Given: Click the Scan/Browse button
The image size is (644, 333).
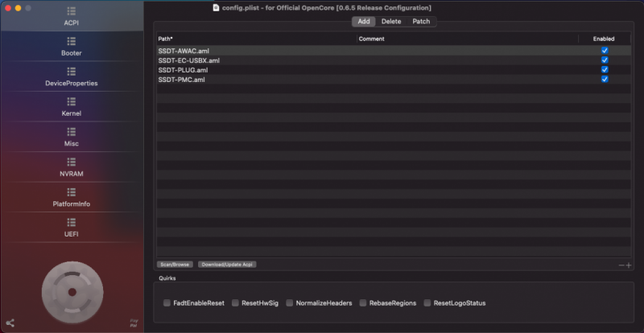Looking at the screenshot, I should 175,265.
